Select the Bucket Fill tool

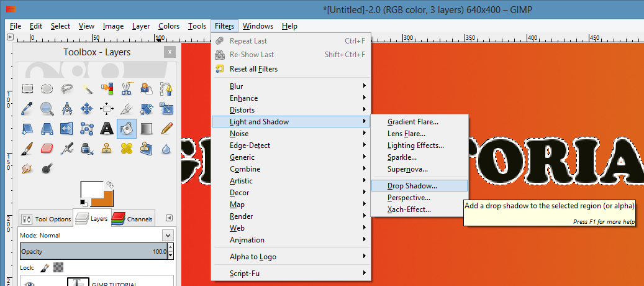point(127,129)
